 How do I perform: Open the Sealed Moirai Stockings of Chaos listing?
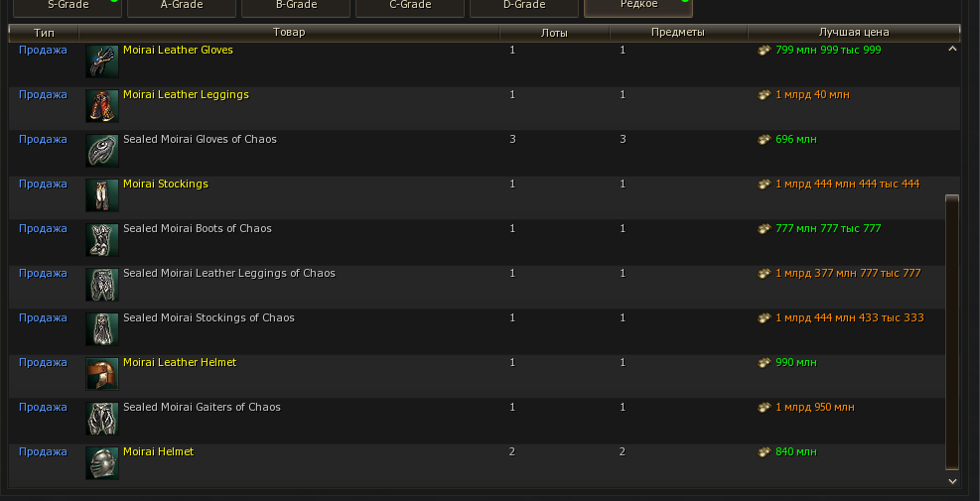[x=209, y=318]
